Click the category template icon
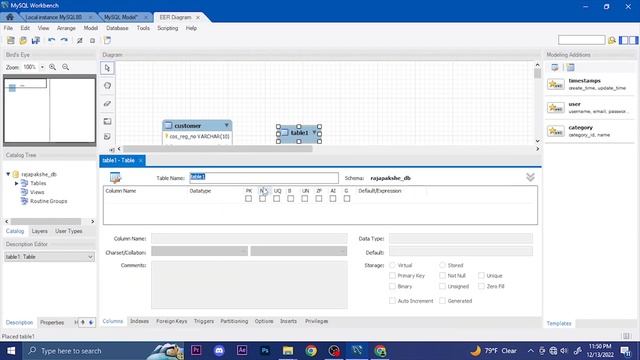 pos(556,131)
